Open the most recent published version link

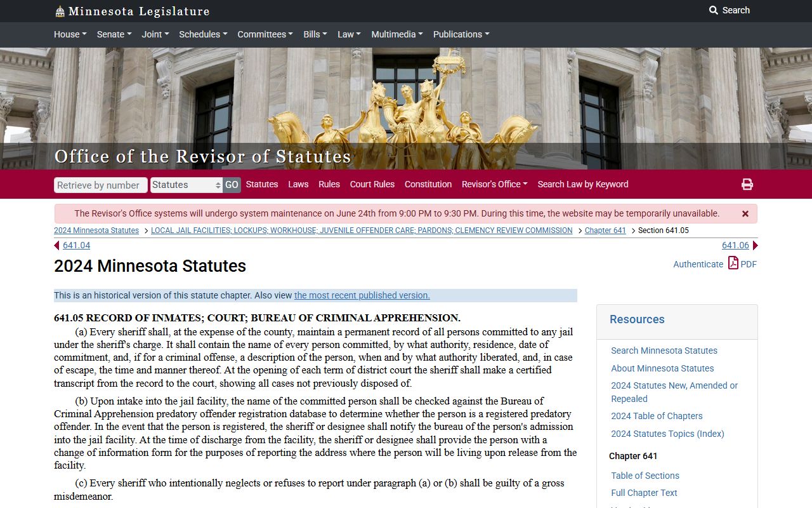(362, 295)
